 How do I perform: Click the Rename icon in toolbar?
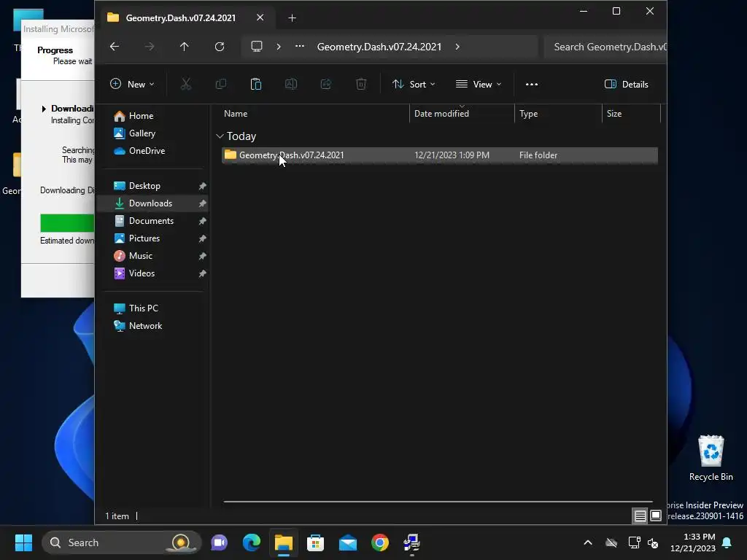pos(291,85)
